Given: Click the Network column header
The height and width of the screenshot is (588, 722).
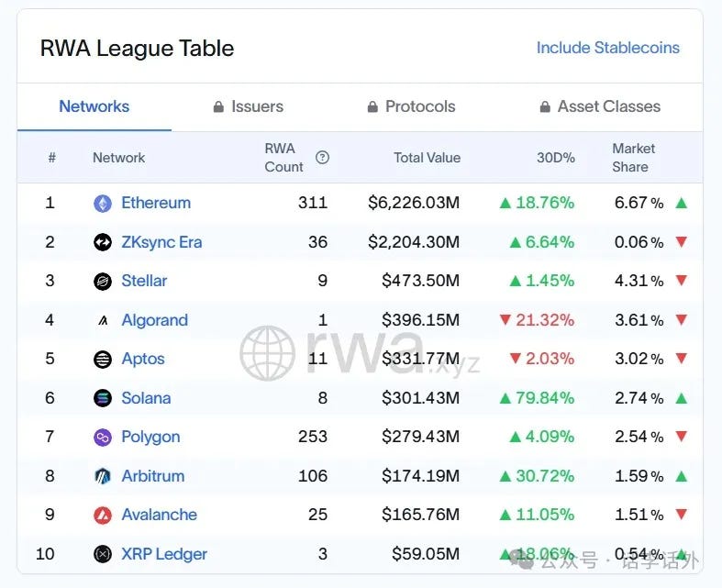Looking at the screenshot, I should pos(118,158).
